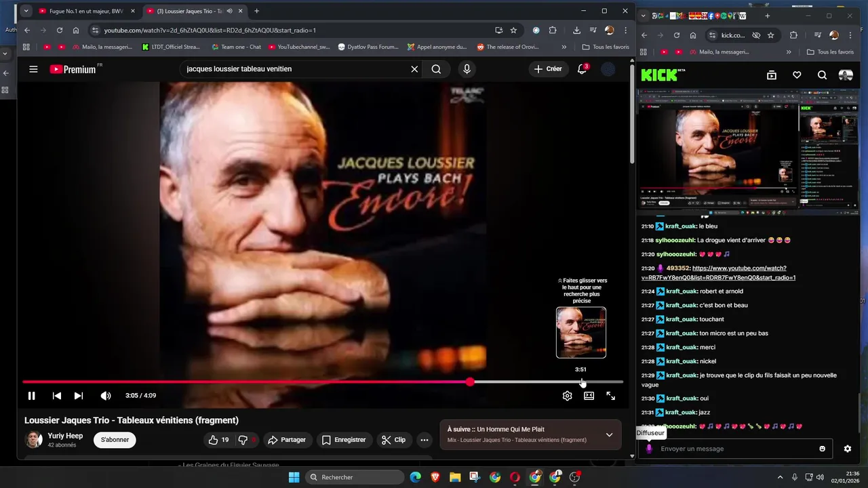This screenshot has width=868, height=488.
Task: Open the YouTube player settings gear
Action: click(x=568, y=396)
